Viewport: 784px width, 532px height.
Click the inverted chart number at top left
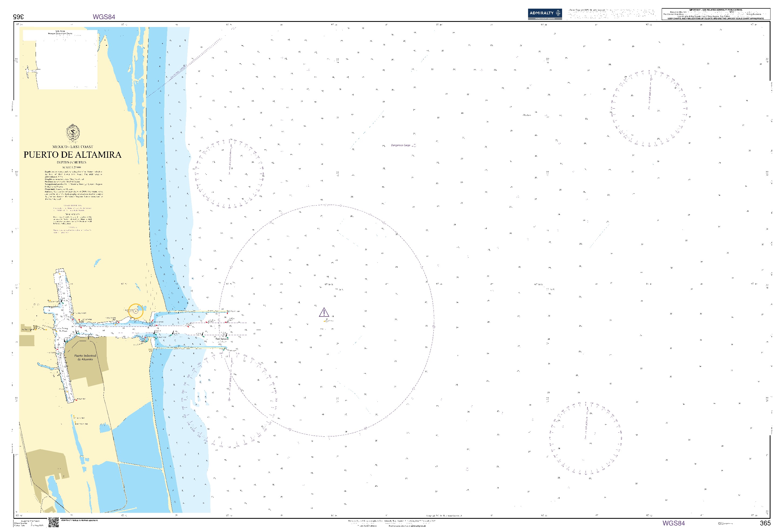pyautogui.click(x=18, y=16)
